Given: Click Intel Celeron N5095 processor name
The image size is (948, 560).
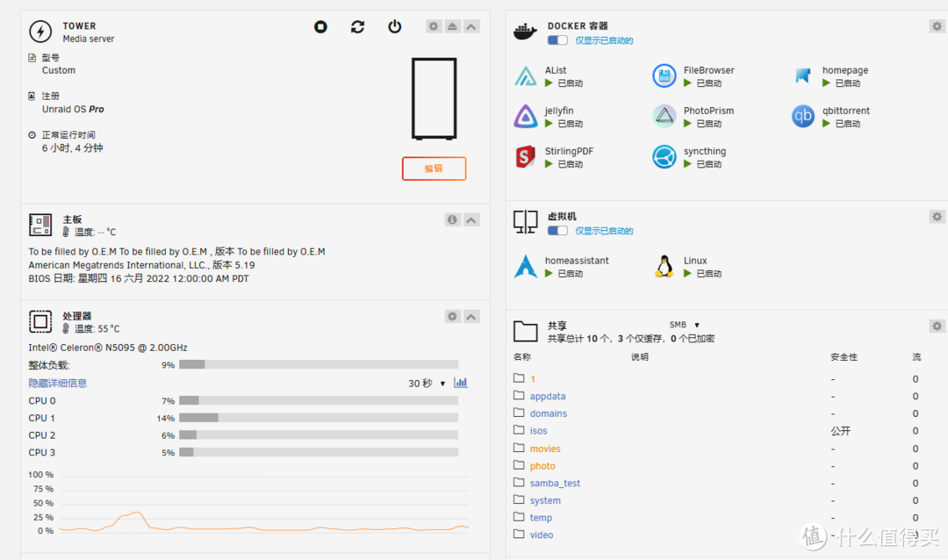Looking at the screenshot, I should 108,348.
